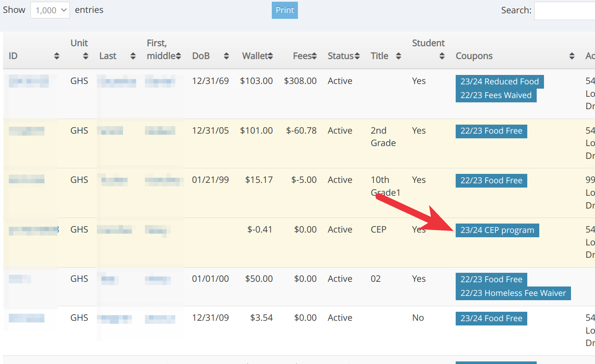Click the $103.00 wallet value
This screenshot has height=364, width=595.
[256, 81]
